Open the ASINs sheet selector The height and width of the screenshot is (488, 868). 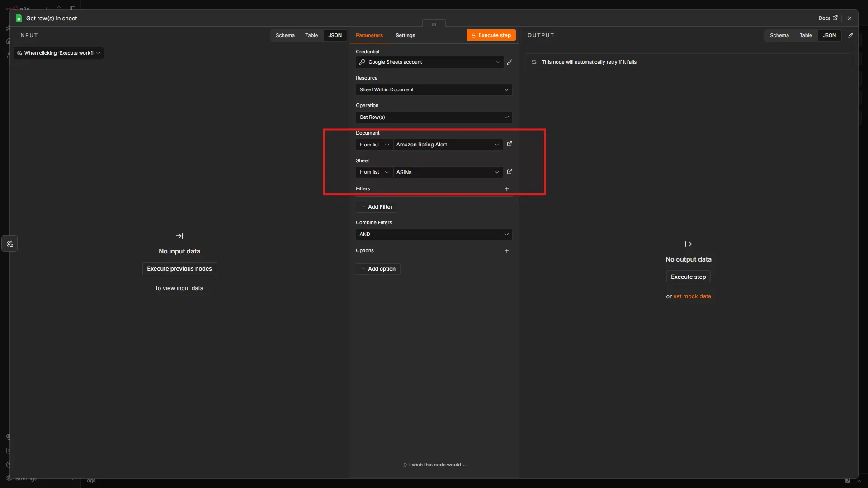448,172
